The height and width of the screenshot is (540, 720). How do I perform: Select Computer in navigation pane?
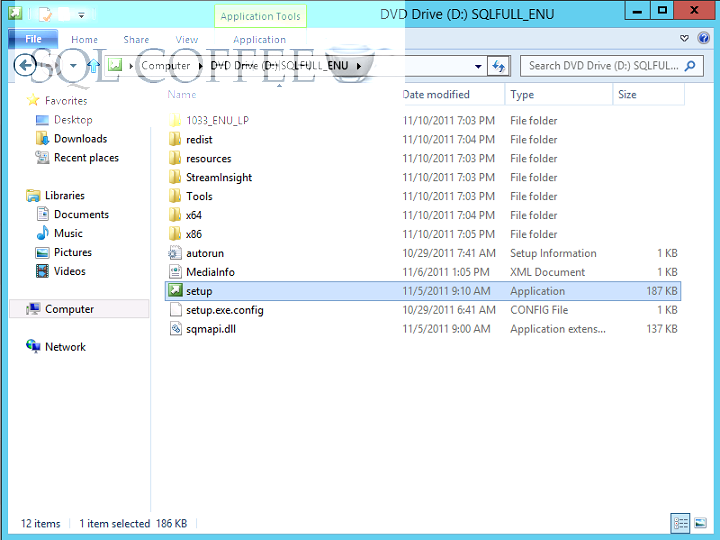69,309
